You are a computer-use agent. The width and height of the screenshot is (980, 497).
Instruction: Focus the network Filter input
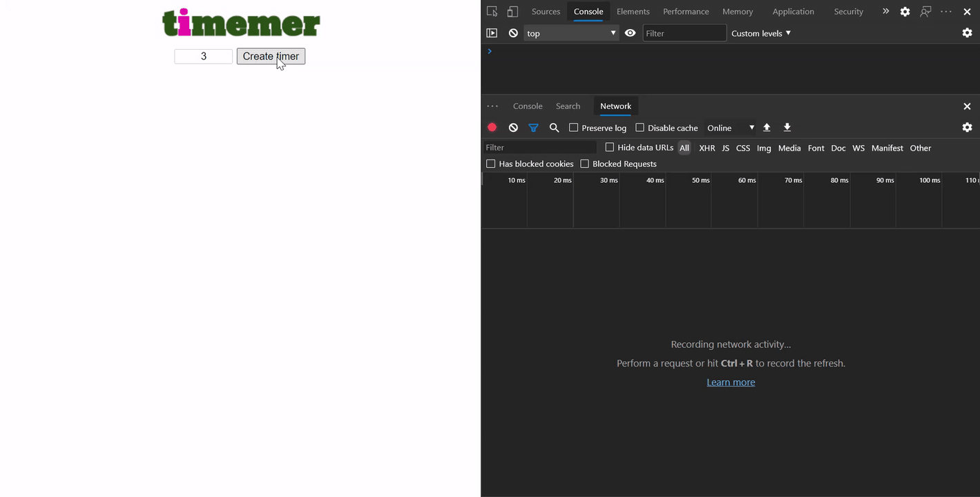click(x=539, y=148)
